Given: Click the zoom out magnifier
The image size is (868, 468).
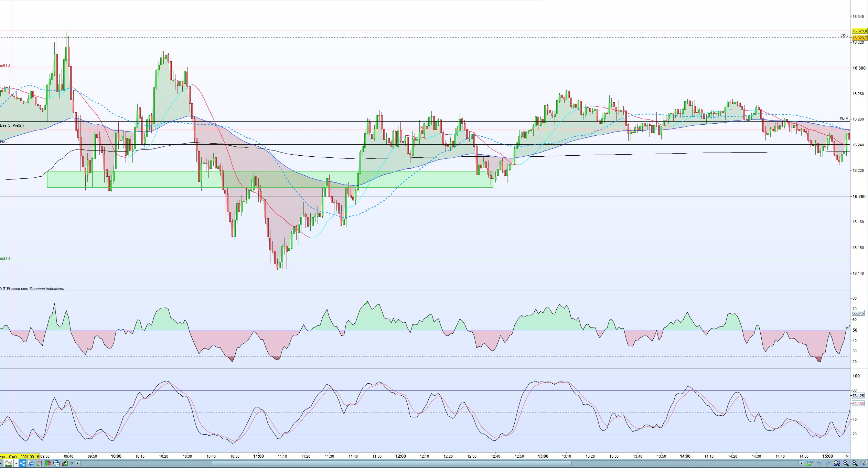Looking at the screenshot, I should (x=846, y=464).
